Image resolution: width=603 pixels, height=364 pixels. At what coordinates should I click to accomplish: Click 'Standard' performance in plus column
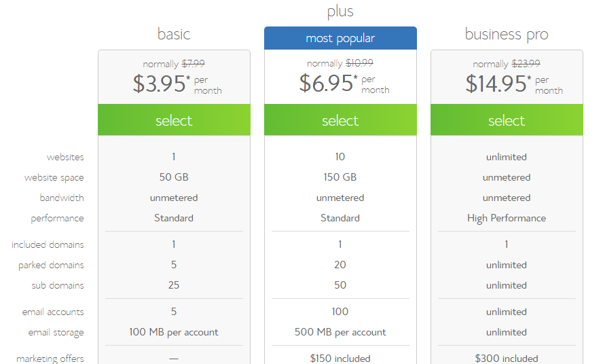[340, 218]
